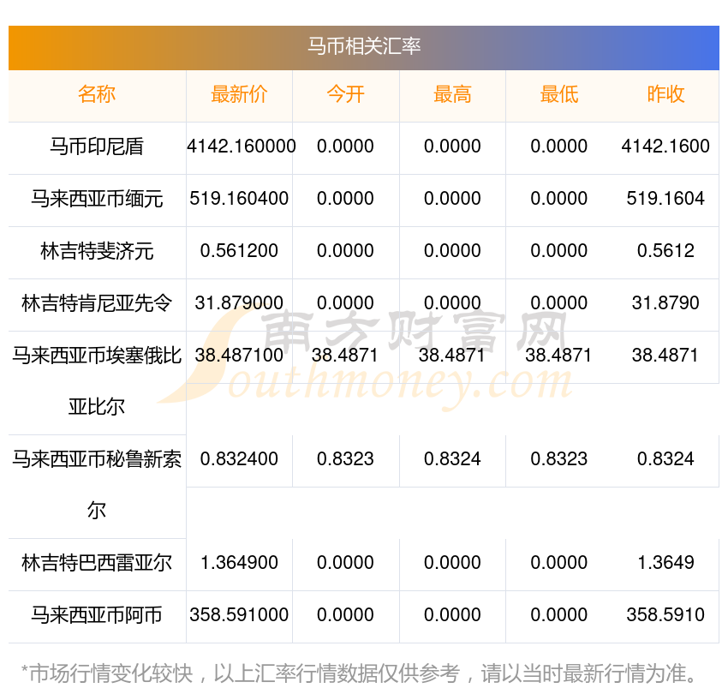Open the 马币印尼盾 row name

click(x=97, y=147)
